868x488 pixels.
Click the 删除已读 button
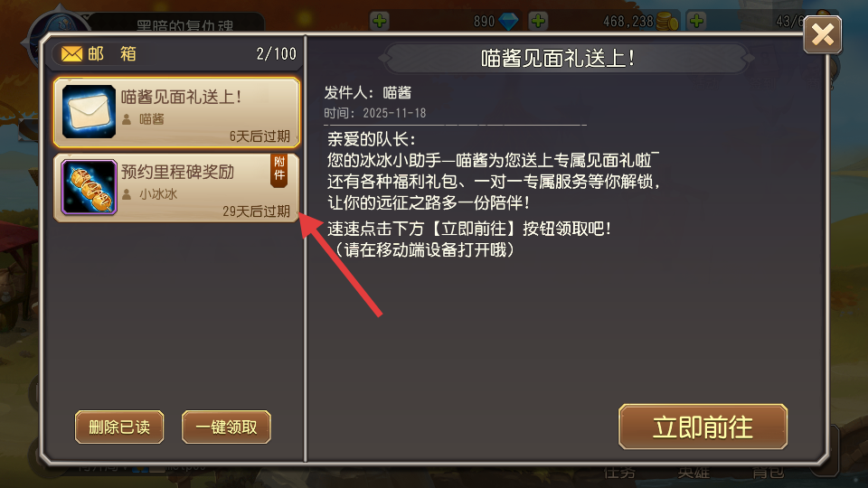[x=119, y=427]
